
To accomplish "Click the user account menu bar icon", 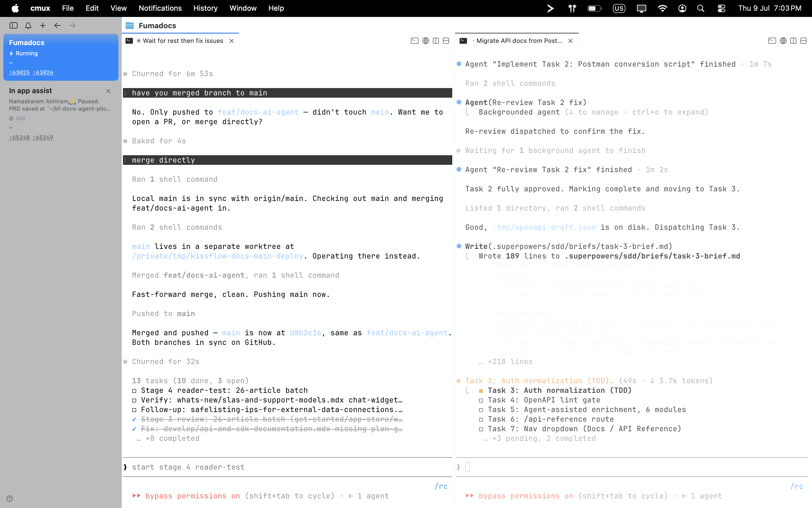I will point(682,8).
